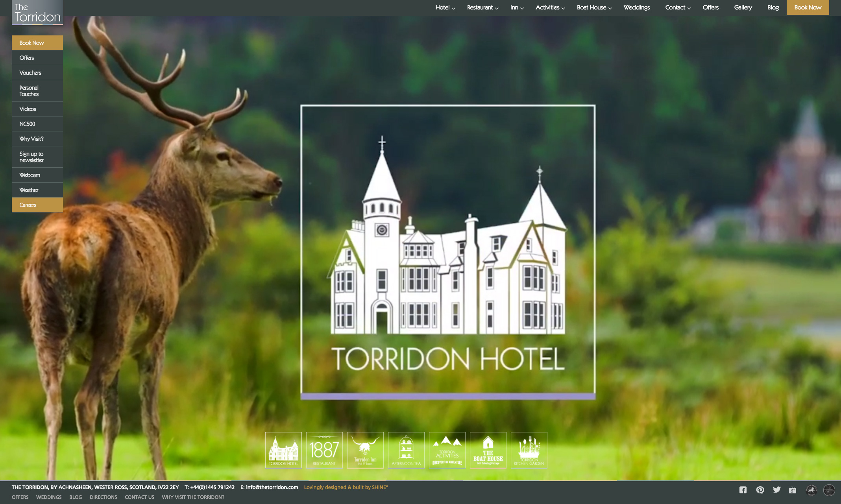
Task: Open Weather in left sidebar
Action: coord(37,190)
